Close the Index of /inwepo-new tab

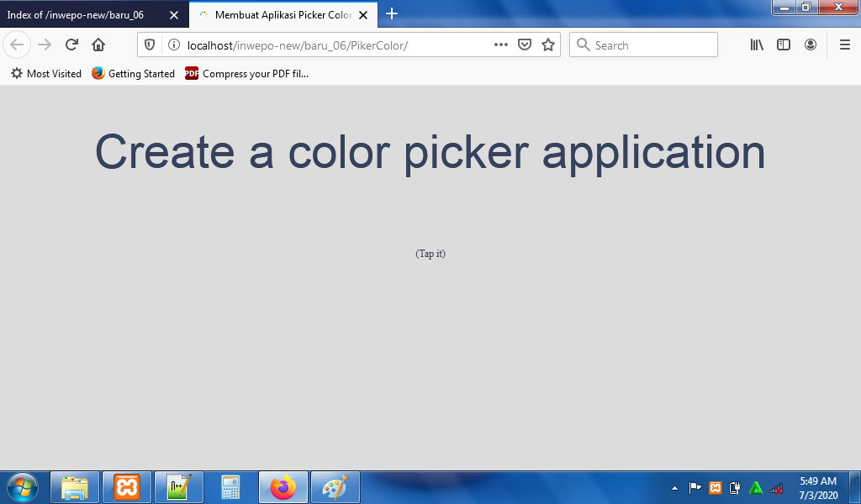(x=174, y=15)
